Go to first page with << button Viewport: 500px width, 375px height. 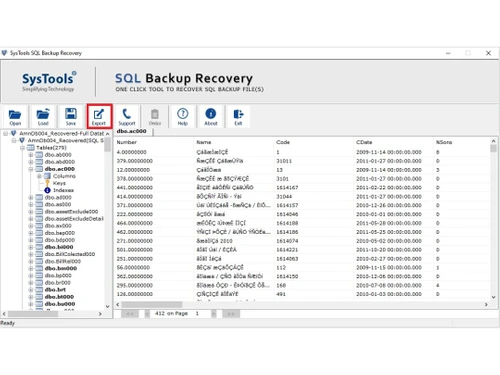coord(130,314)
